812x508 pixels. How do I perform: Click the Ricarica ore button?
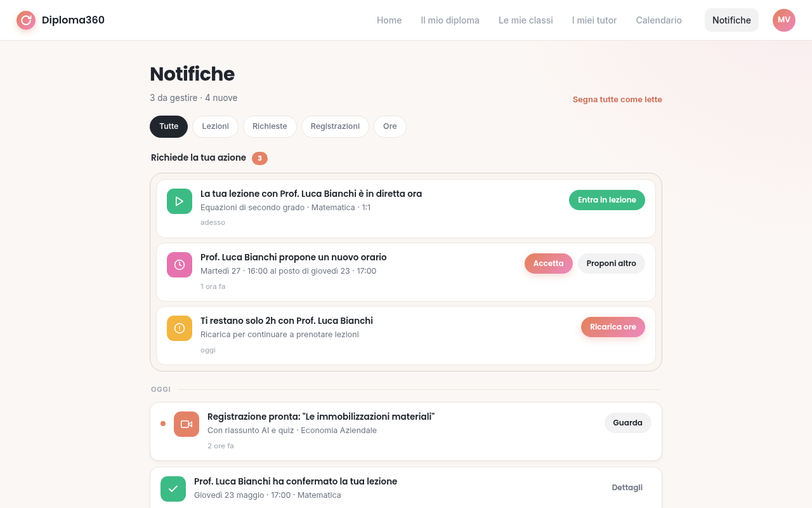tap(613, 327)
